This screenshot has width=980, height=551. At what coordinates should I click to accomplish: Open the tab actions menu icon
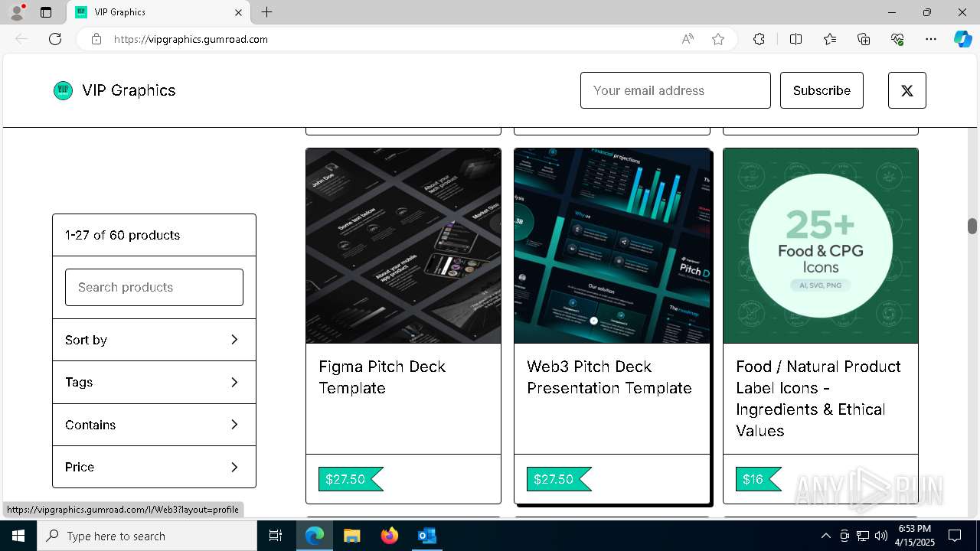(x=46, y=12)
